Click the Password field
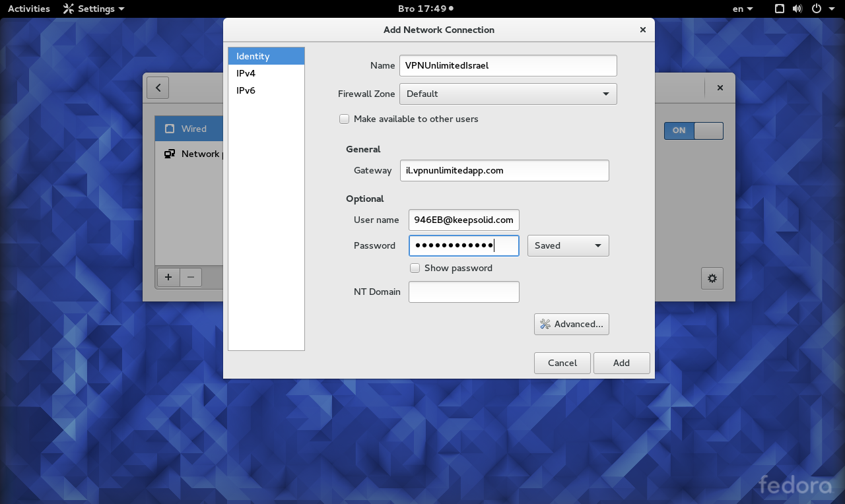 (x=464, y=245)
